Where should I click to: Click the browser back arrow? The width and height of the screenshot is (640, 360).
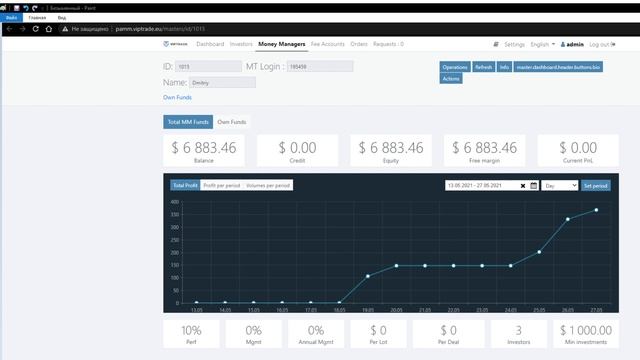tap(9, 29)
